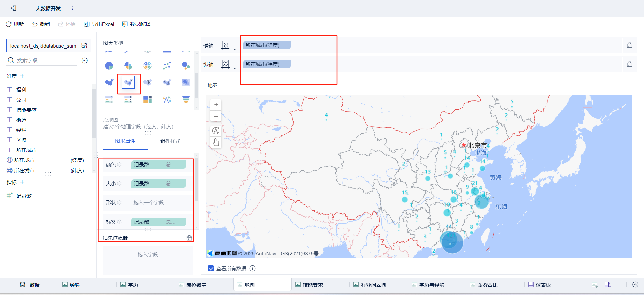The height and width of the screenshot is (295, 644).
Task: Click the map auto-fit reset icon
Action: (216, 131)
